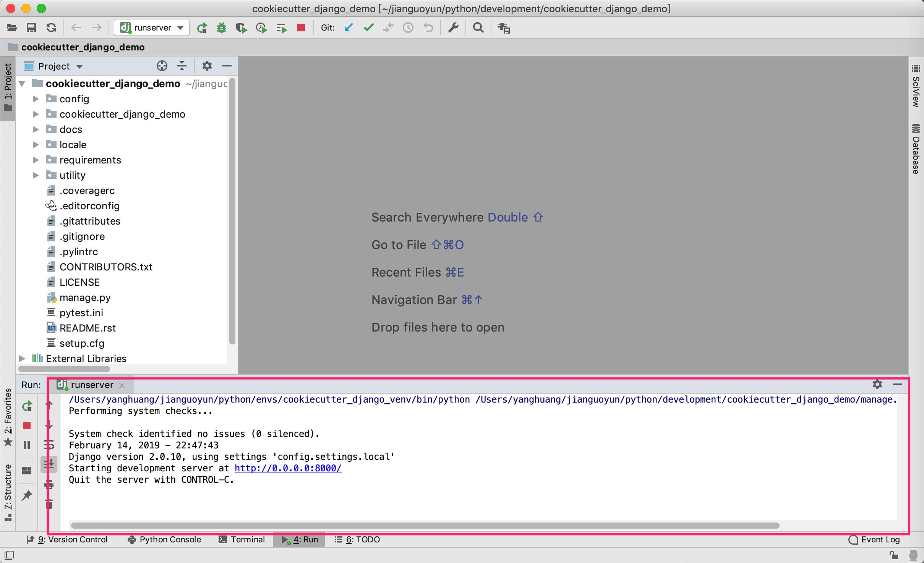Run runserver with coverage
This screenshot has height=563, width=924.
click(x=241, y=28)
